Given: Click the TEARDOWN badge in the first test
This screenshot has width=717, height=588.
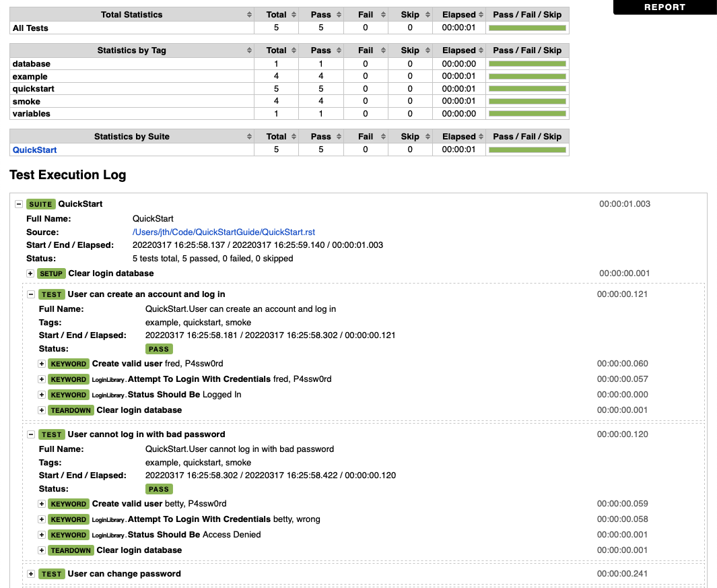Looking at the screenshot, I should click(71, 410).
